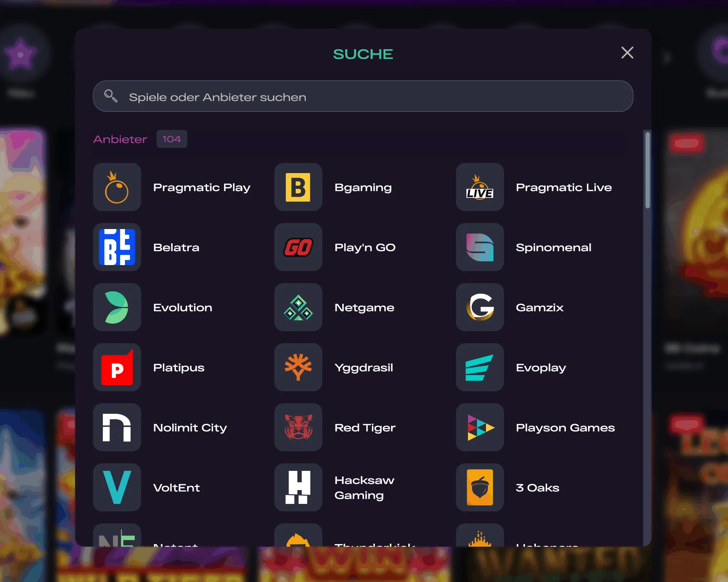Open the Nolimit City provider label
This screenshot has height=582, width=728.
pyautogui.click(x=190, y=428)
